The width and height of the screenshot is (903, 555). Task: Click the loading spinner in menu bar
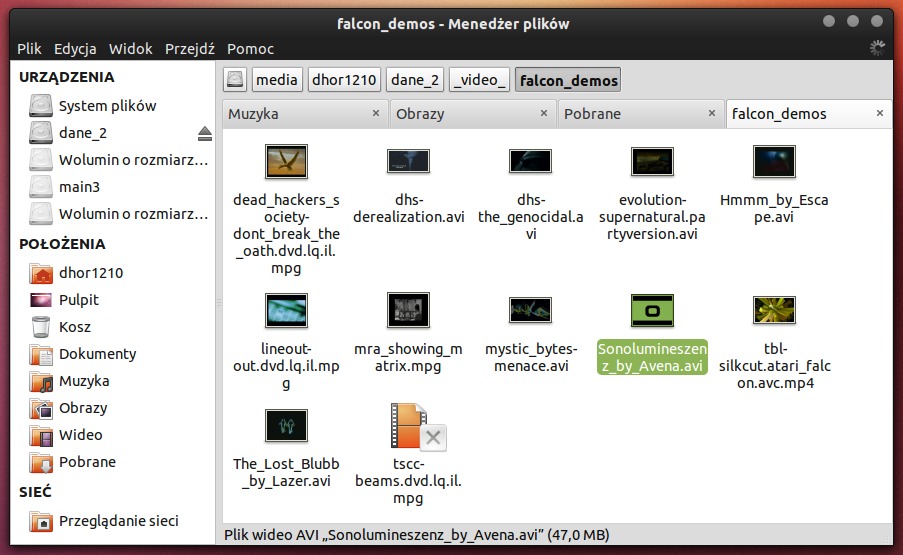click(x=877, y=48)
